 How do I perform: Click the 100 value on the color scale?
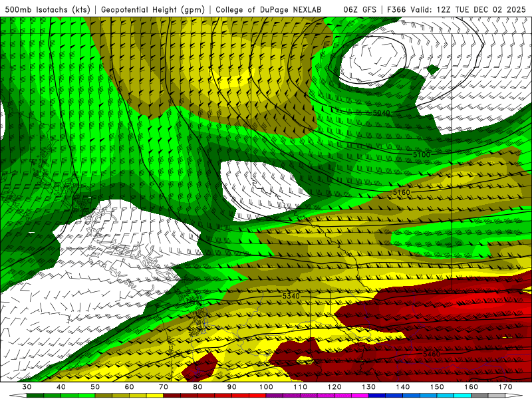point(266,387)
